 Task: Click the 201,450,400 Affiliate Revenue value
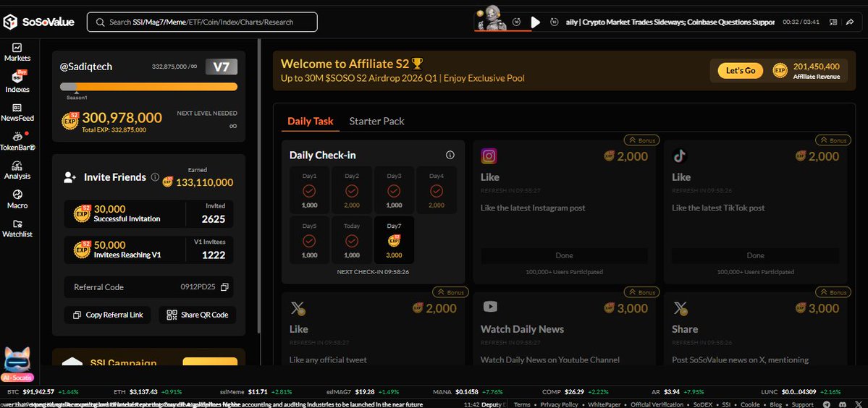pos(817,67)
